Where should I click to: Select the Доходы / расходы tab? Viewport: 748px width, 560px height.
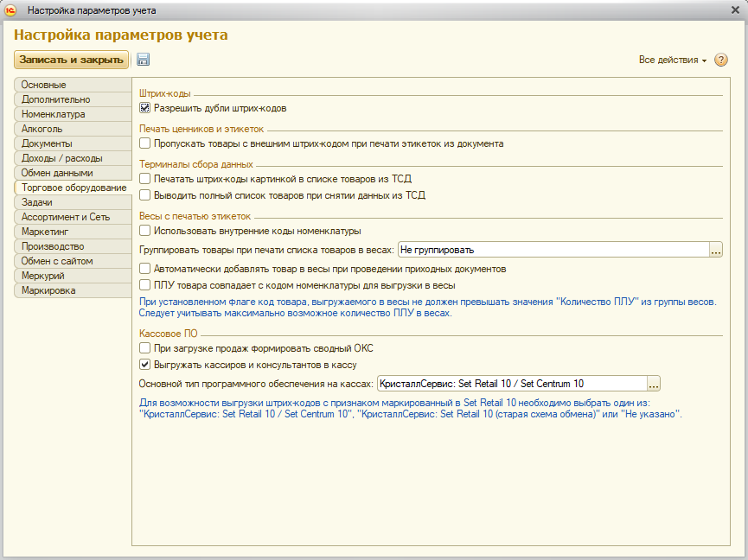click(73, 158)
